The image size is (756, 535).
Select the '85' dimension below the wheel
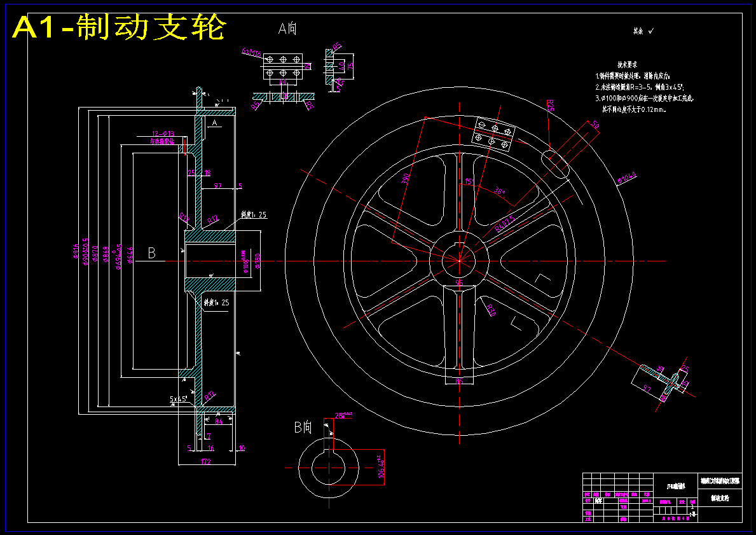click(x=459, y=381)
